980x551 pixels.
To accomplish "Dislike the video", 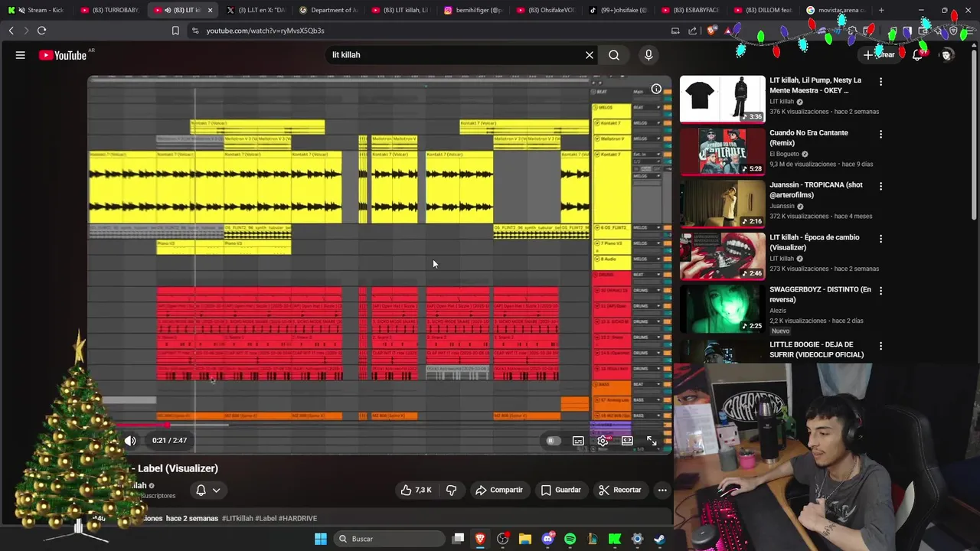I will click(x=452, y=490).
